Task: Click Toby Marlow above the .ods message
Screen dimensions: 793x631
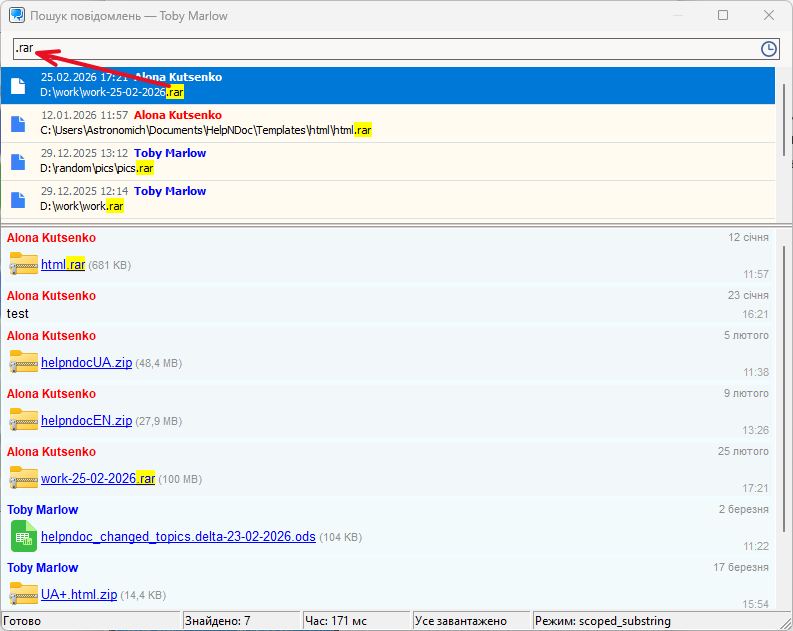Action: click(x=42, y=510)
